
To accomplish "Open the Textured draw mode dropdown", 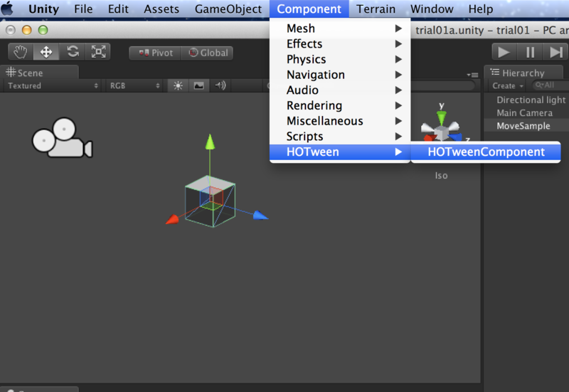I will tap(53, 85).
